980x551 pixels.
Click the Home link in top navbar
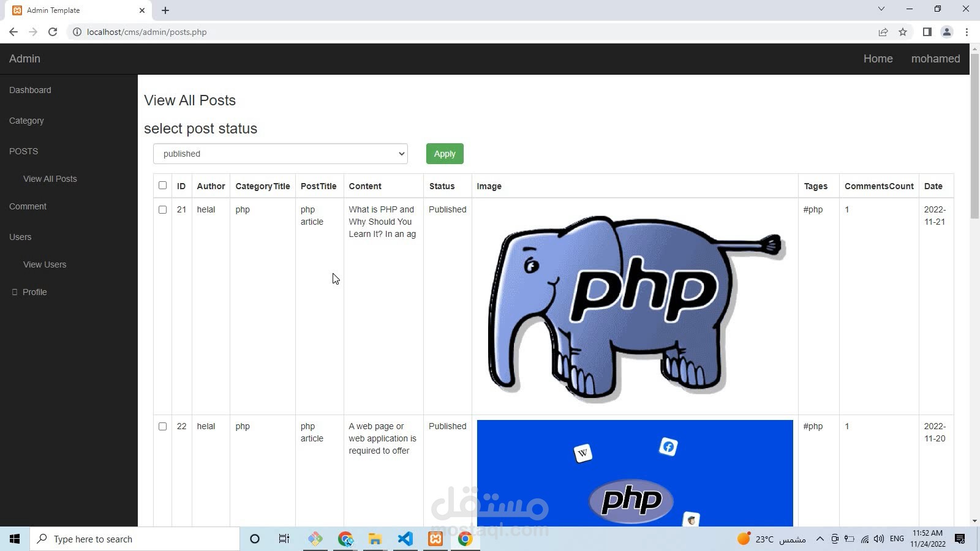878,59
